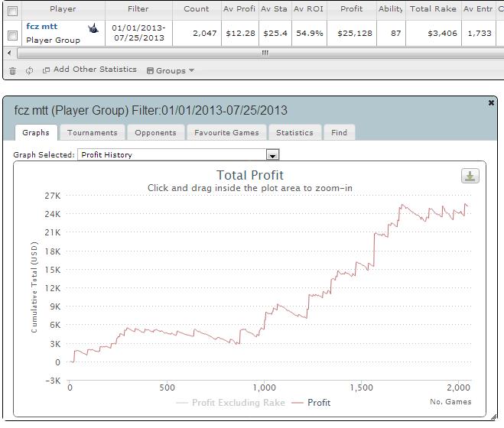
Task: Click the trash delete icon in table footer
Action: pyautogui.click(x=12, y=70)
